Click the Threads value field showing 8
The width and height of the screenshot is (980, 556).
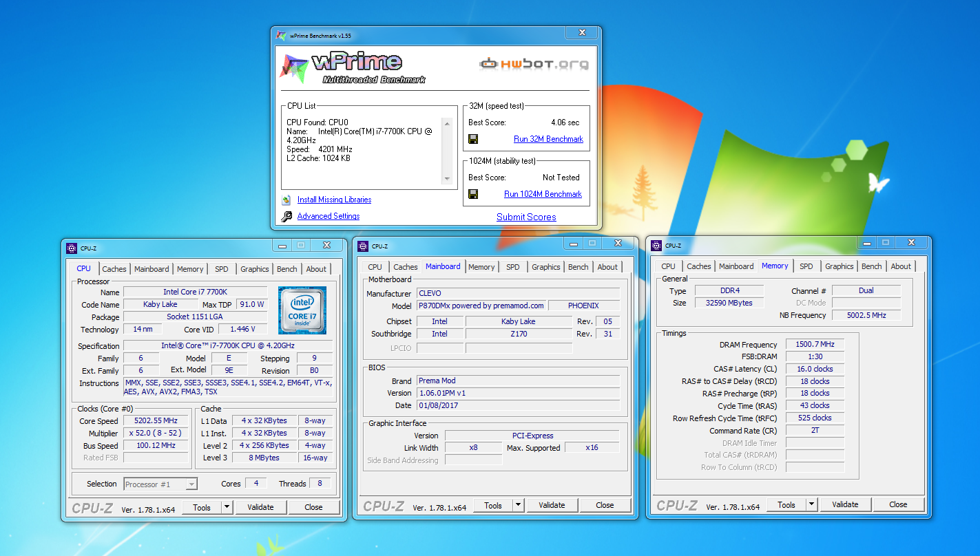(x=320, y=484)
